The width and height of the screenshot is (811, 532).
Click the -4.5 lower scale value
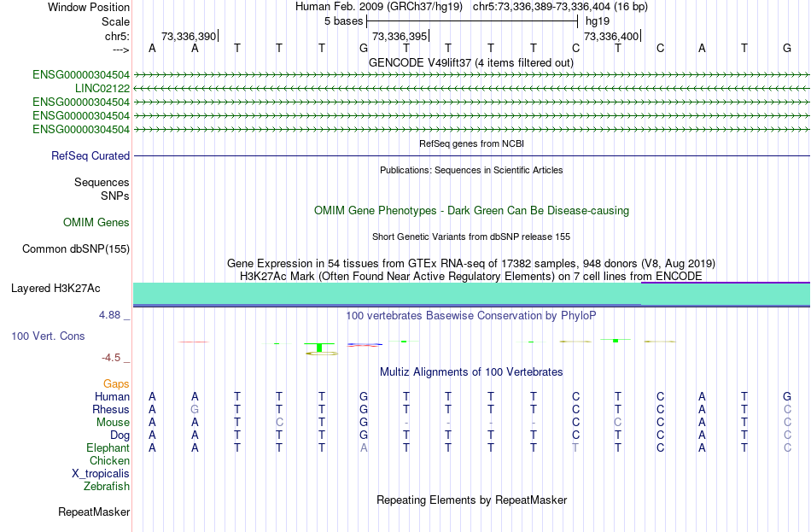click(x=111, y=358)
